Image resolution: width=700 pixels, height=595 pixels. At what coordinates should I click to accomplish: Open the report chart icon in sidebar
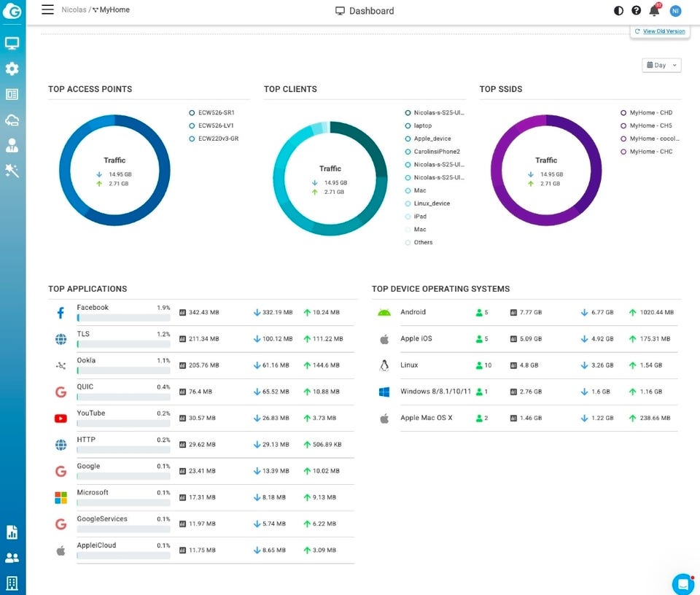pos(12,532)
